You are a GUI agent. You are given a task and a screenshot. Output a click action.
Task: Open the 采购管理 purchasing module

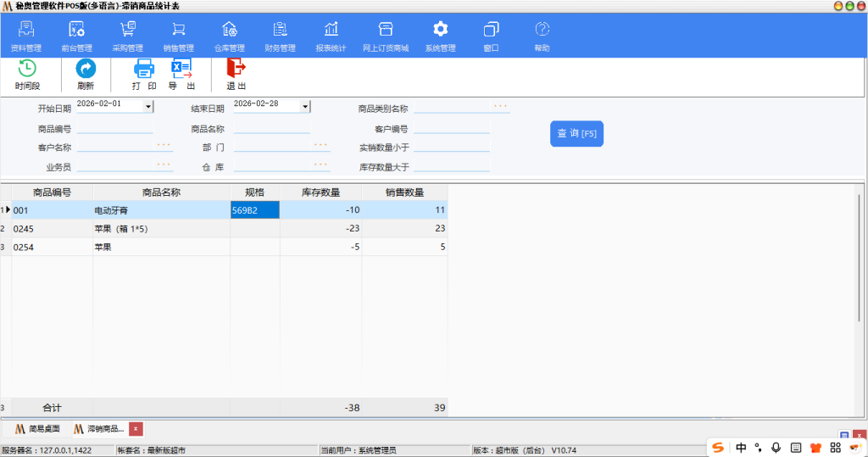(127, 36)
